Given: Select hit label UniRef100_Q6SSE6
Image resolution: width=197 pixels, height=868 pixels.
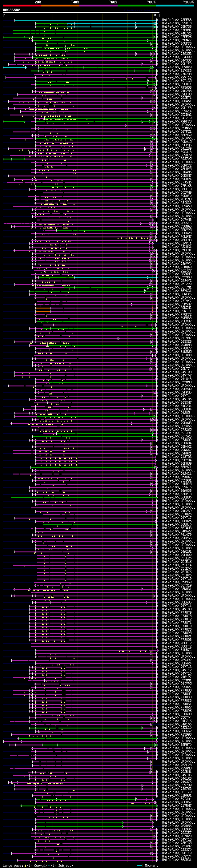Looking at the screenshot, I should point(177,223).
